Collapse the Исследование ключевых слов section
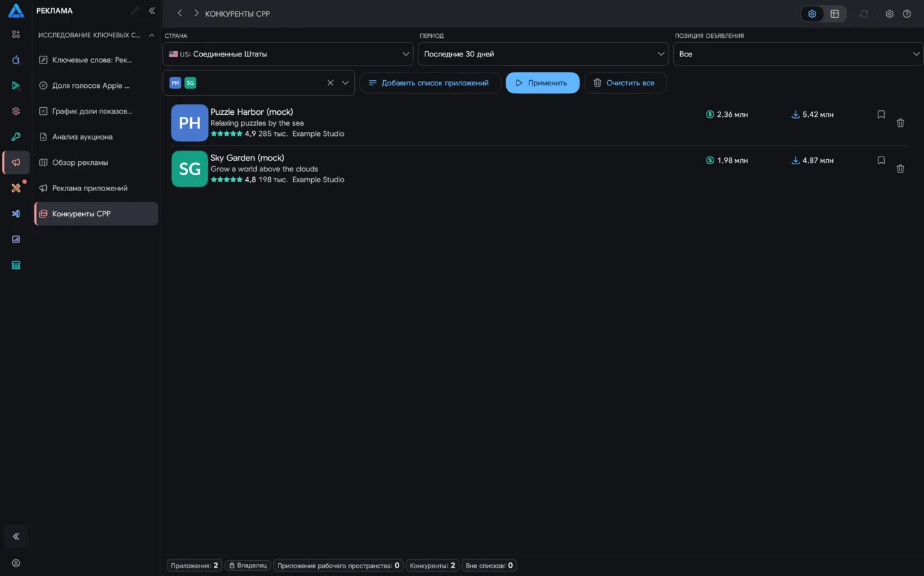The width and height of the screenshot is (924, 576). [x=151, y=35]
